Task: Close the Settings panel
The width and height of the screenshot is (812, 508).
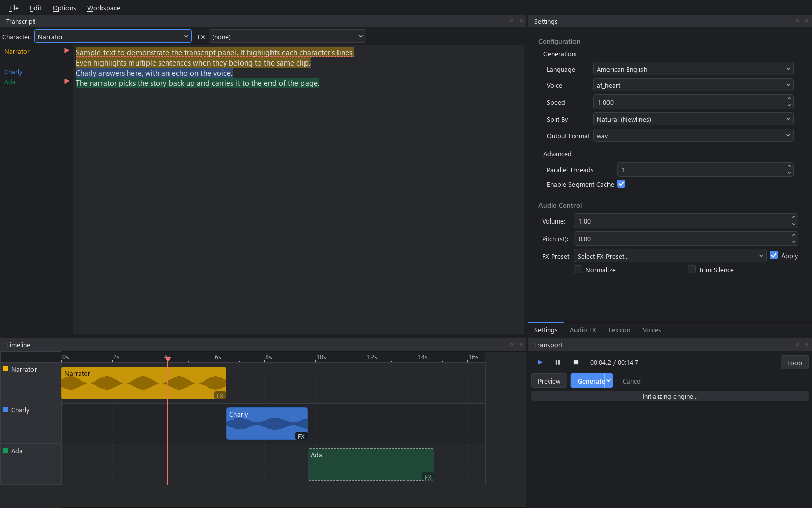Action: point(807,21)
